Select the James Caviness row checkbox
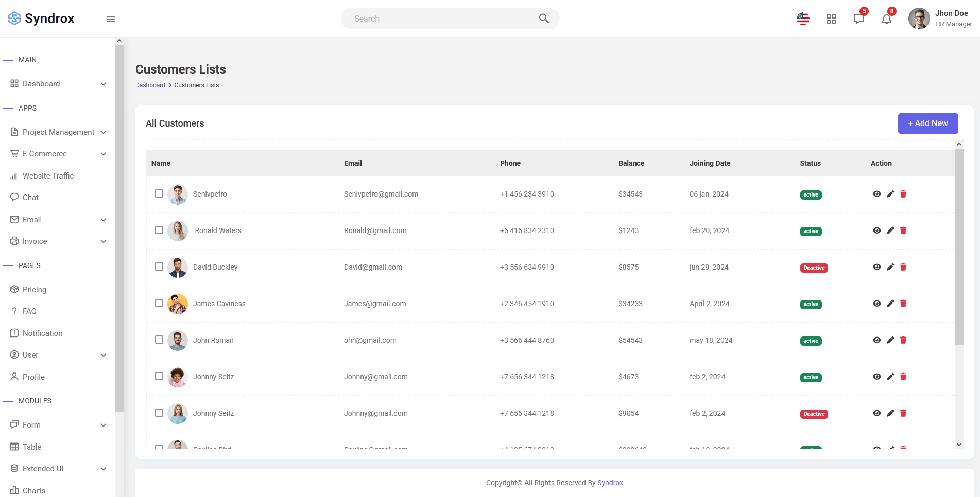This screenshot has width=980, height=497. 159,303
